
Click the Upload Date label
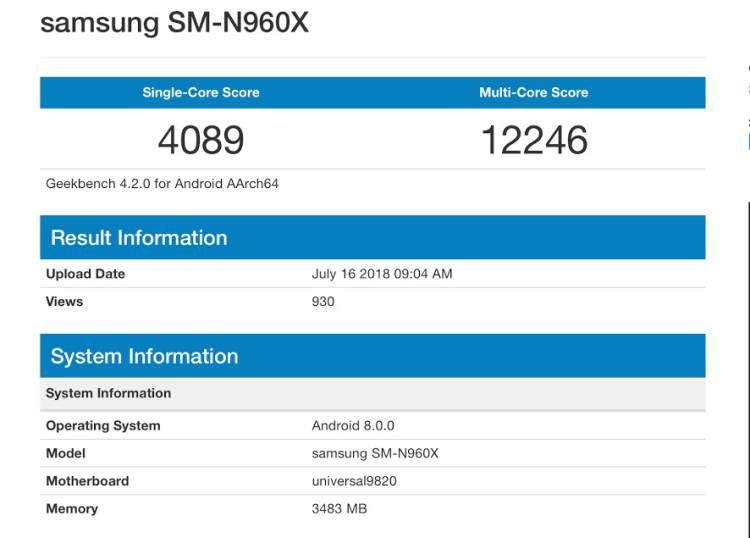[85, 274]
